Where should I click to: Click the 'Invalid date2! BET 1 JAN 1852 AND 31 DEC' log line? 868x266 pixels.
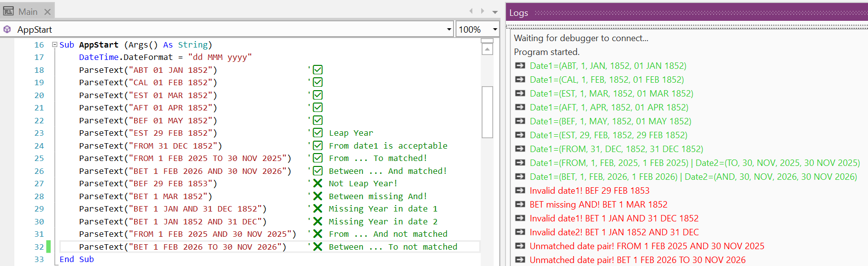[614, 232]
